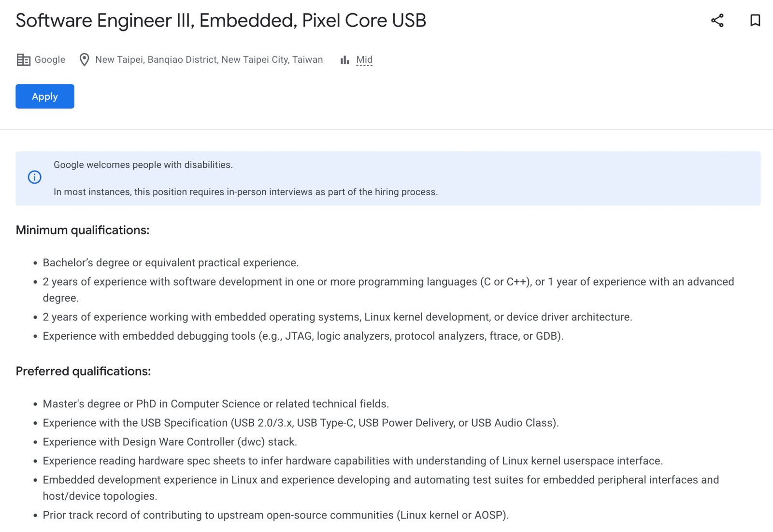Bookmark the Pixel Core USB job
773x532 pixels.
(755, 20)
